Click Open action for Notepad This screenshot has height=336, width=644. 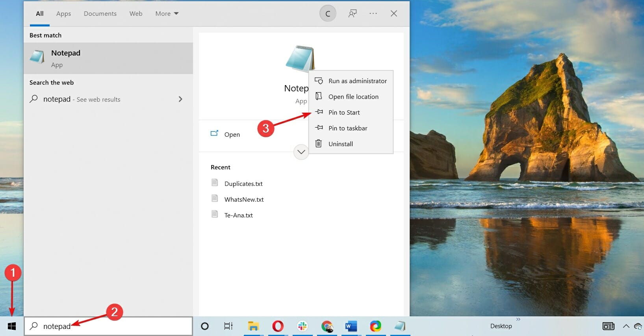[225, 134]
